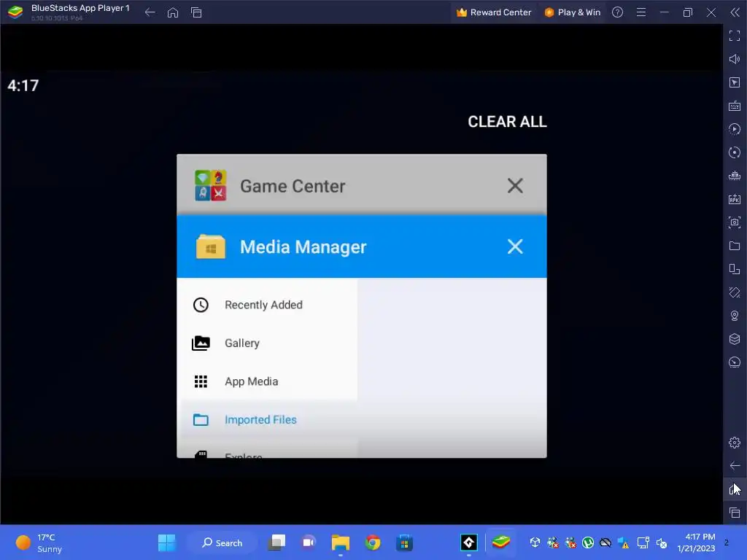
Task: Click the uTorrent tray icon
Action: tap(588, 542)
